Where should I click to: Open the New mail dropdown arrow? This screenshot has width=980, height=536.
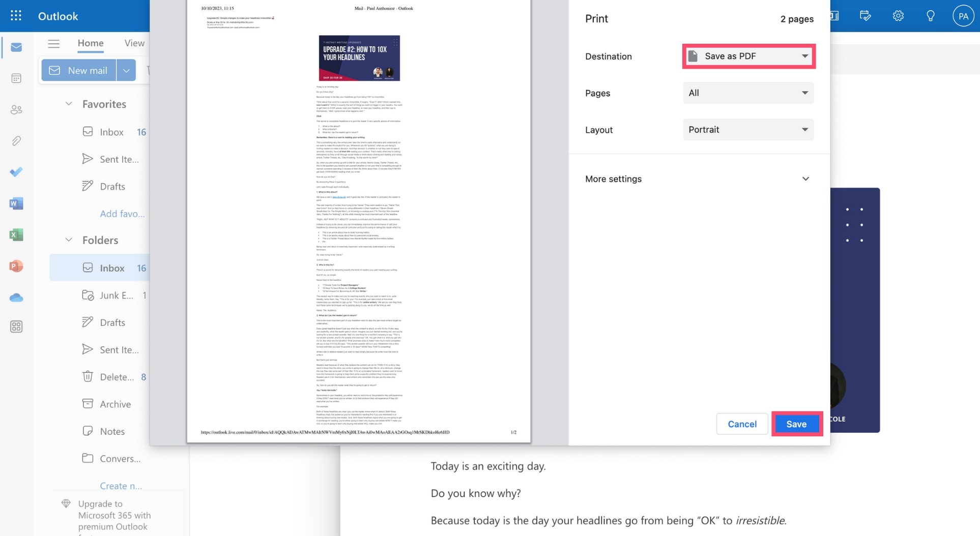pos(126,70)
